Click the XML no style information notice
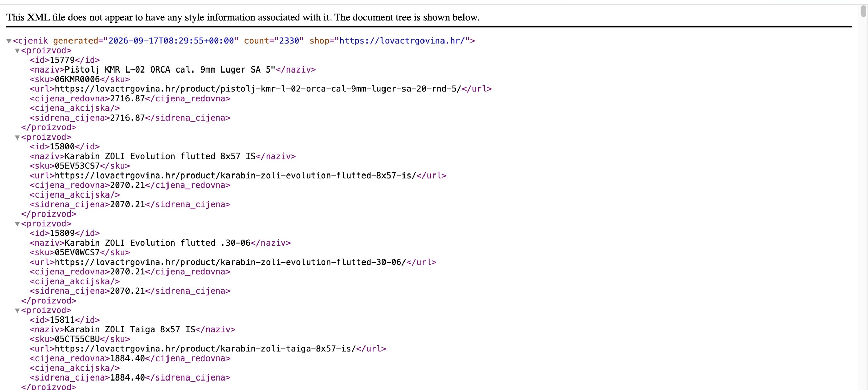This screenshot has height=390, width=868. point(243,17)
